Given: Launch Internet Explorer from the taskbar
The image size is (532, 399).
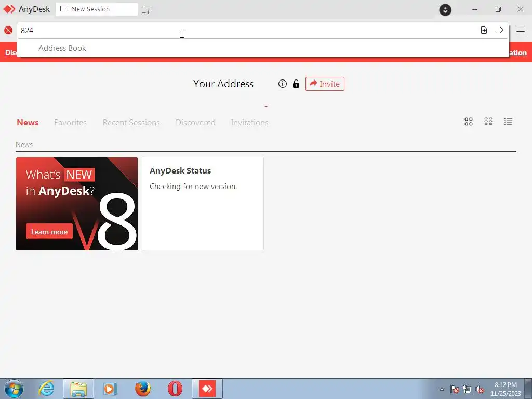Looking at the screenshot, I should pyautogui.click(x=46, y=389).
